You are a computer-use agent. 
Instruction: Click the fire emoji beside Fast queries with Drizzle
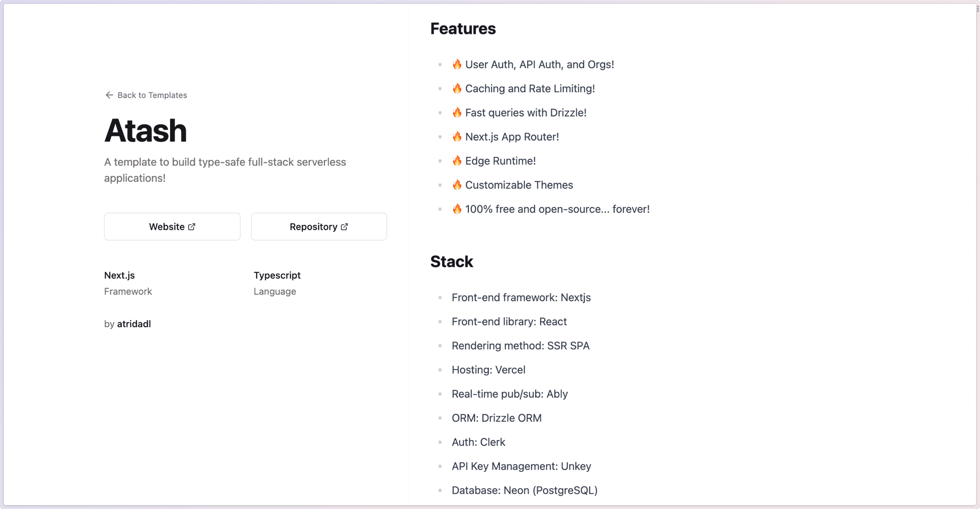coord(457,113)
